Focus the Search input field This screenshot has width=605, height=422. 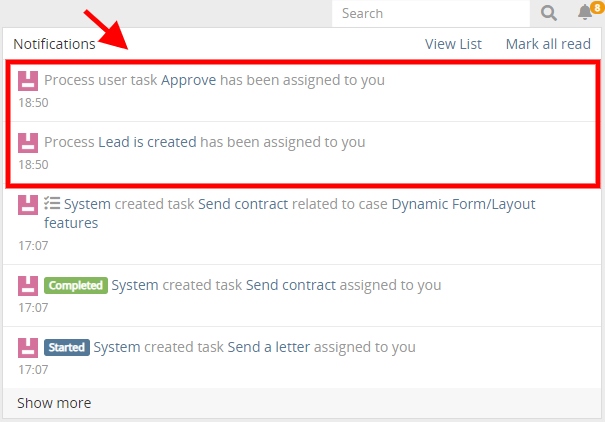(x=431, y=14)
